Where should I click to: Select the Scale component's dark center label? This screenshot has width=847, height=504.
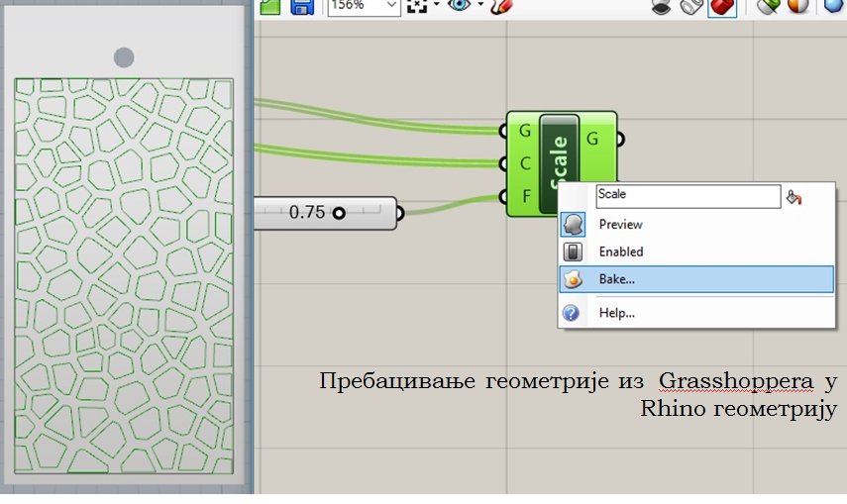click(x=560, y=162)
